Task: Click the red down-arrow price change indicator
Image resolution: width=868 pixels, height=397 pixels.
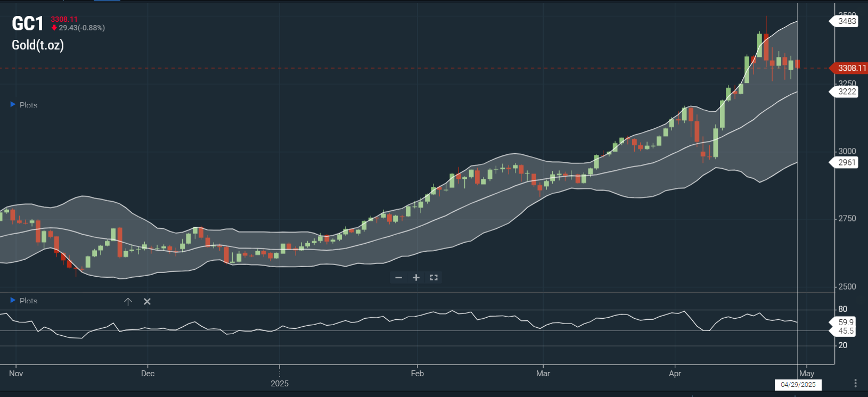Action: tap(54, 28)
